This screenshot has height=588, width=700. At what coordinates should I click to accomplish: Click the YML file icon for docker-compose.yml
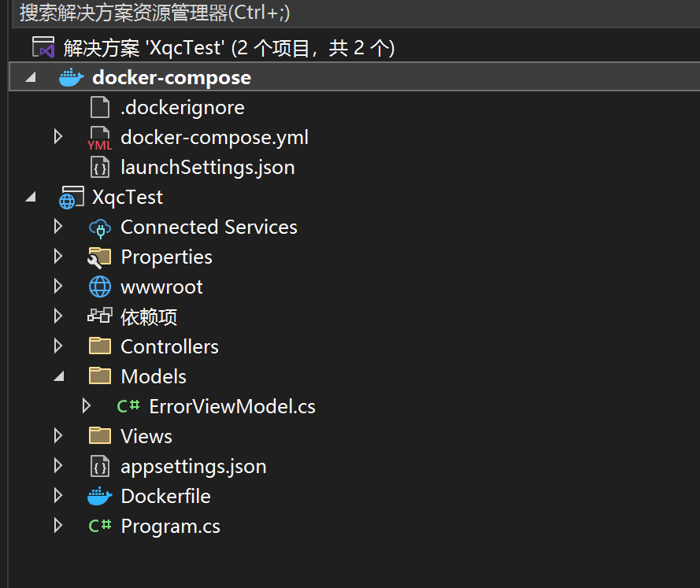100,139
